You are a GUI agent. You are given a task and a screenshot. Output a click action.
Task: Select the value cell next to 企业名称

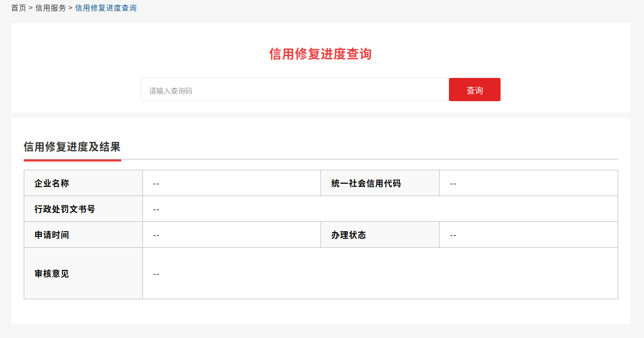(x=231, y=183)
